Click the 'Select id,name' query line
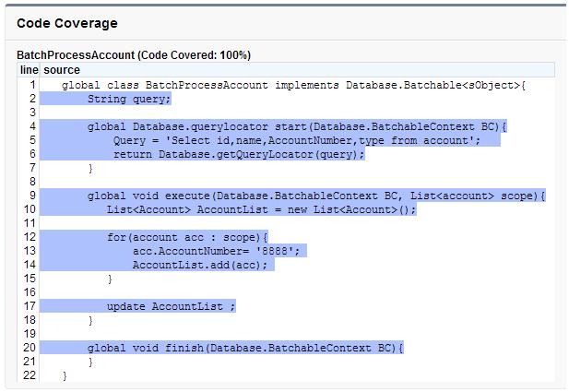Screen dimensions: 569x392 296,140
